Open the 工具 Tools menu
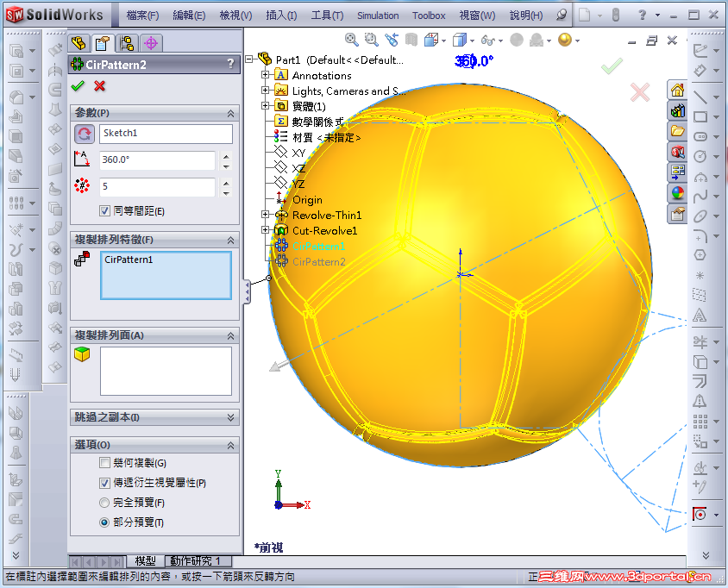The width and height of the screenshot is (728, 588). click(x=327, y=16)
